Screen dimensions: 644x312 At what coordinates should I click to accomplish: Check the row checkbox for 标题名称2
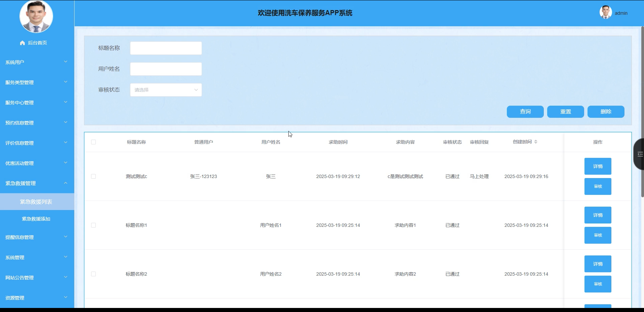pyautogui.click(x=93, y=274)
